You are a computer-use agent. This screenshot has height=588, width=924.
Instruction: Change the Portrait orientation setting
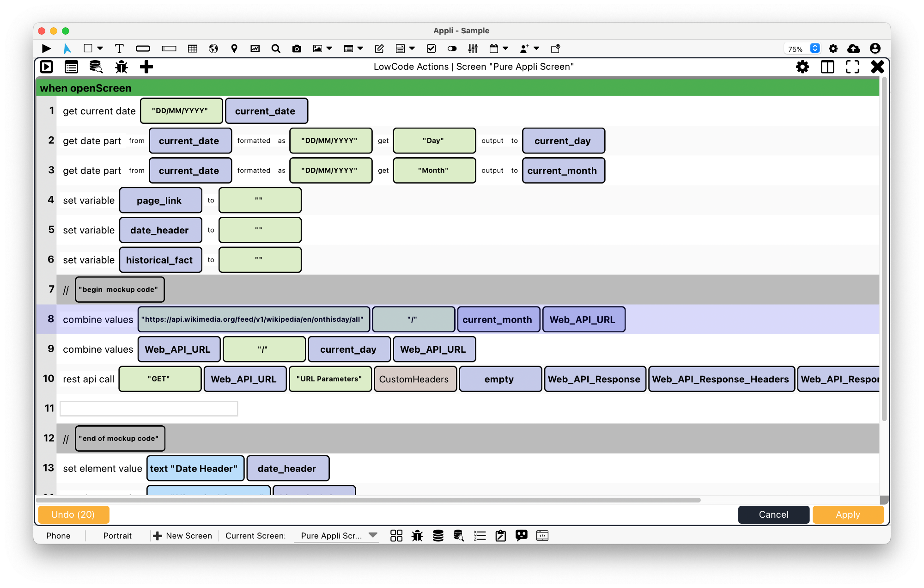coord(117,536)
